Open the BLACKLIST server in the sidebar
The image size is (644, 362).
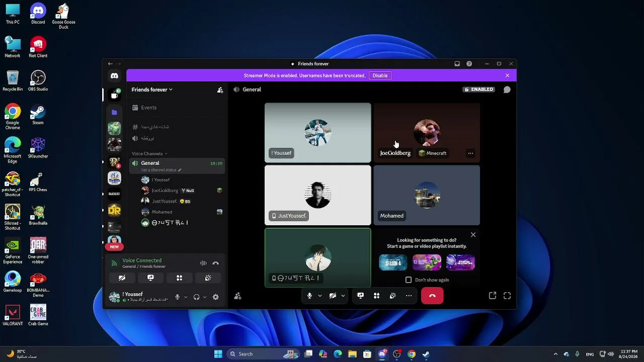click(114, 194)
